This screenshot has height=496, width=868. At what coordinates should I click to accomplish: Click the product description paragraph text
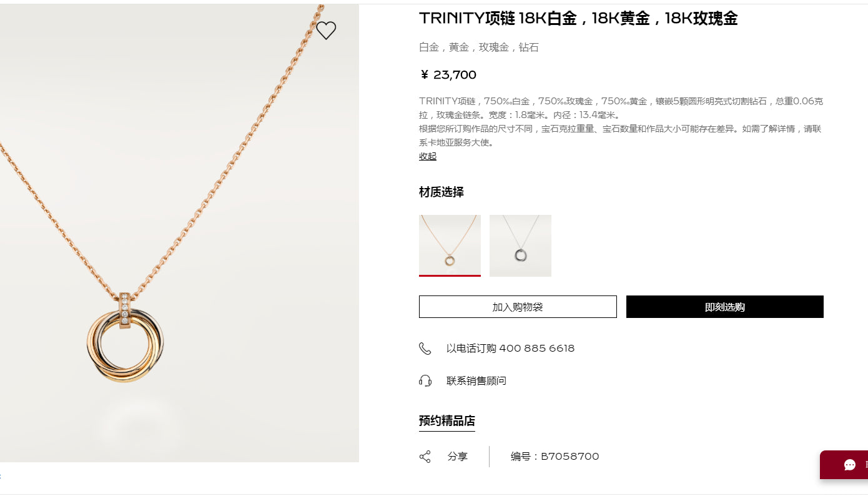[621, 122]
